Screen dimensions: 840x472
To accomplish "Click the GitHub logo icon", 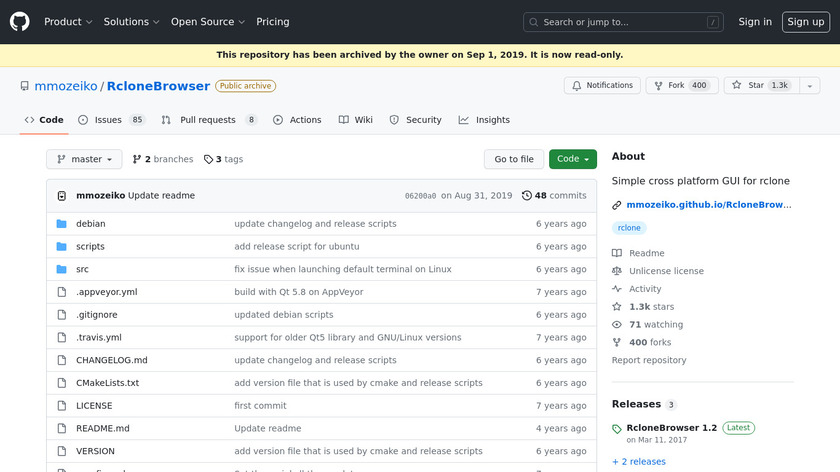I will [x=20, y=21].
